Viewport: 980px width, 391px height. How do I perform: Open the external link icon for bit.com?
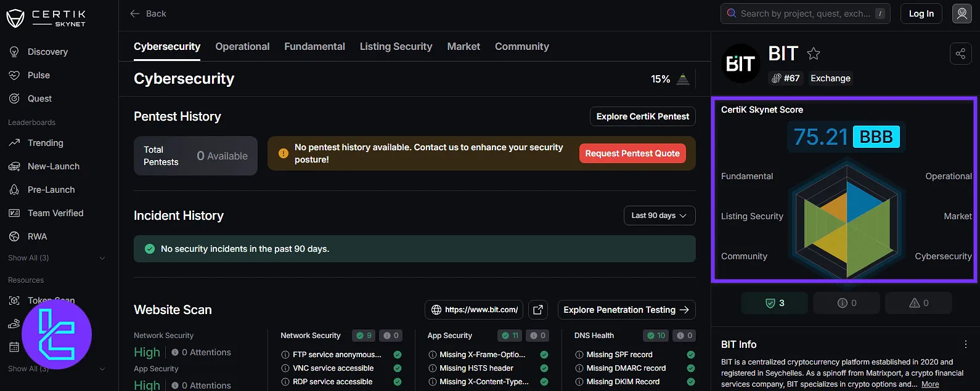point(538,310)
